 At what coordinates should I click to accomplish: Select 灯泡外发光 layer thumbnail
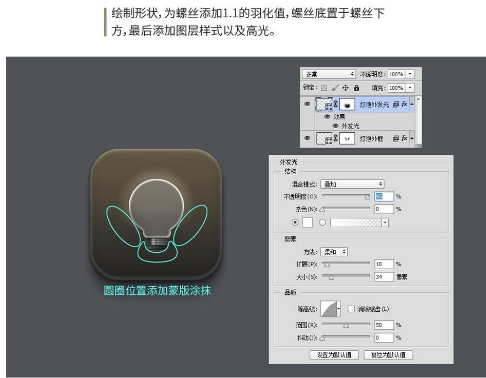tap(324, 105)
